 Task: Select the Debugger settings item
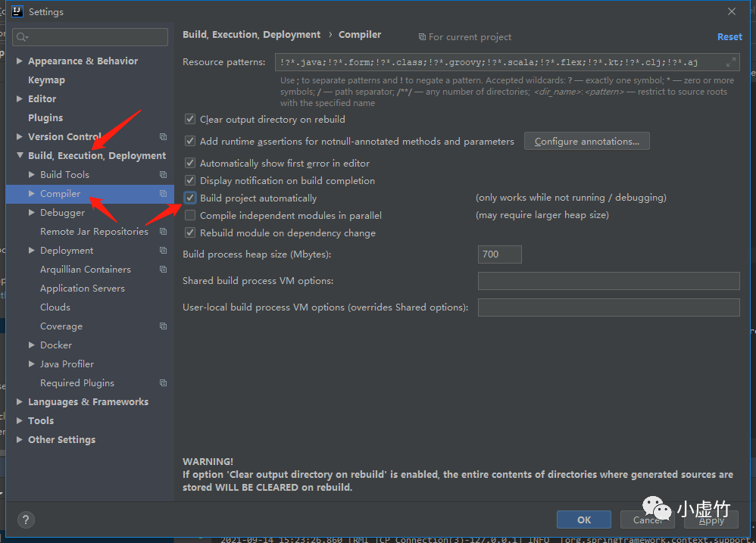click(62, 213)
